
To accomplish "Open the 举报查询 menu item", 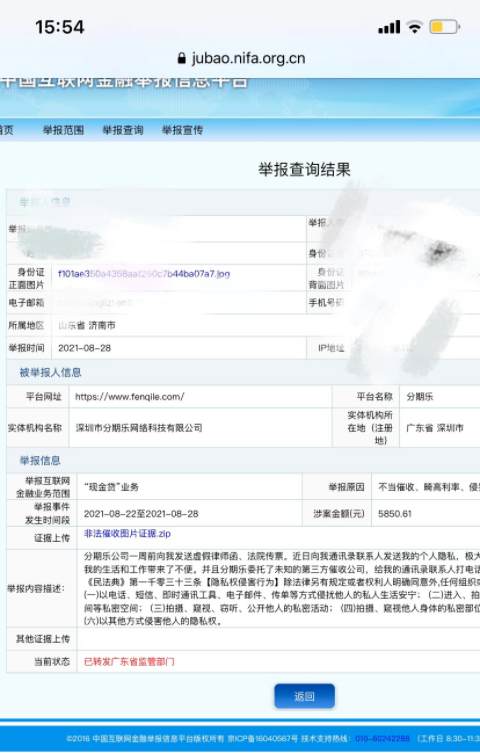I will (x=123, y=130).
